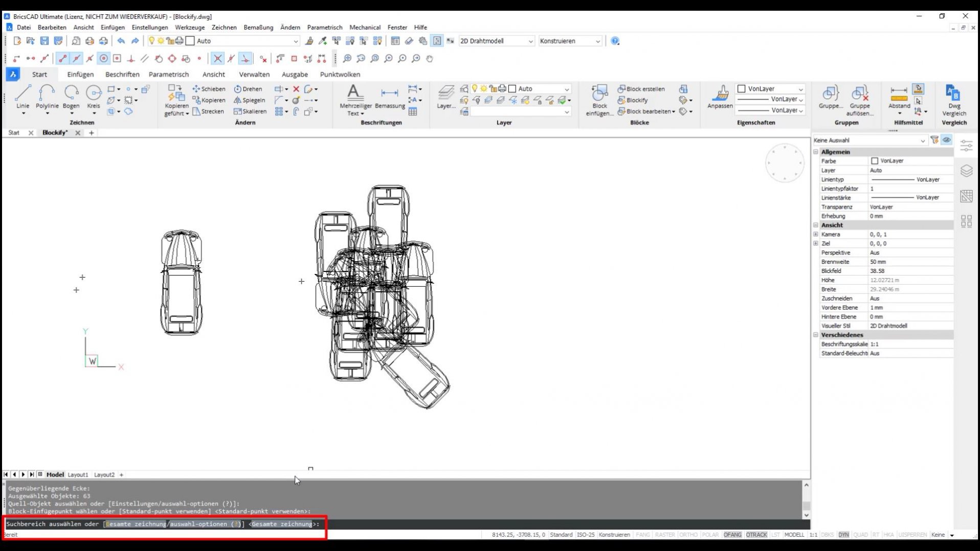Click the ISO-25 dimension style status entry
The width and height of the screenshot is (980, 551).
point(586,535)
